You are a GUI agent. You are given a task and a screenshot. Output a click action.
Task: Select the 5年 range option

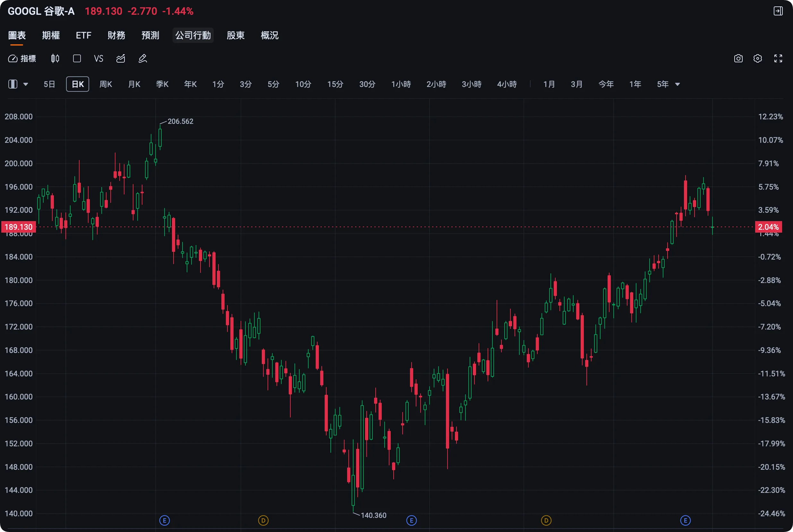663,84
